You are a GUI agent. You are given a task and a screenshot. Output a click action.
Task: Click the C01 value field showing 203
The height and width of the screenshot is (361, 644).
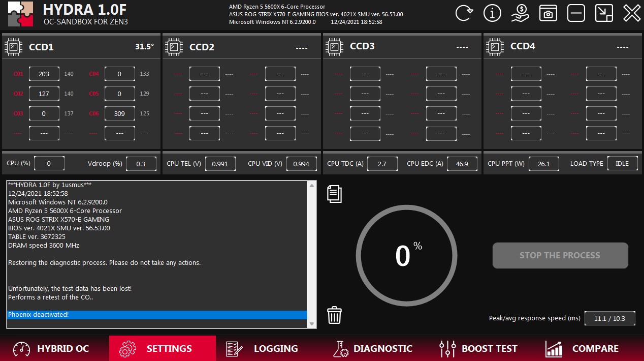[x=44, y=74]
